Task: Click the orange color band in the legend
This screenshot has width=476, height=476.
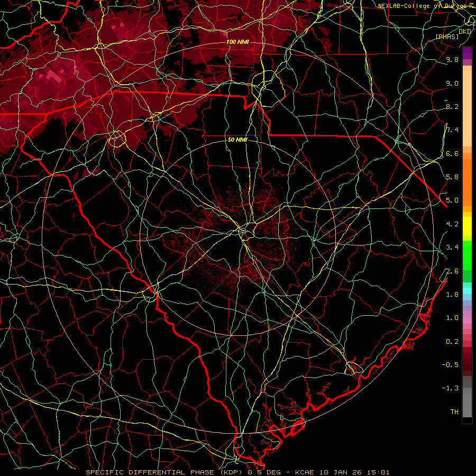Action: [x=467, y=182]
